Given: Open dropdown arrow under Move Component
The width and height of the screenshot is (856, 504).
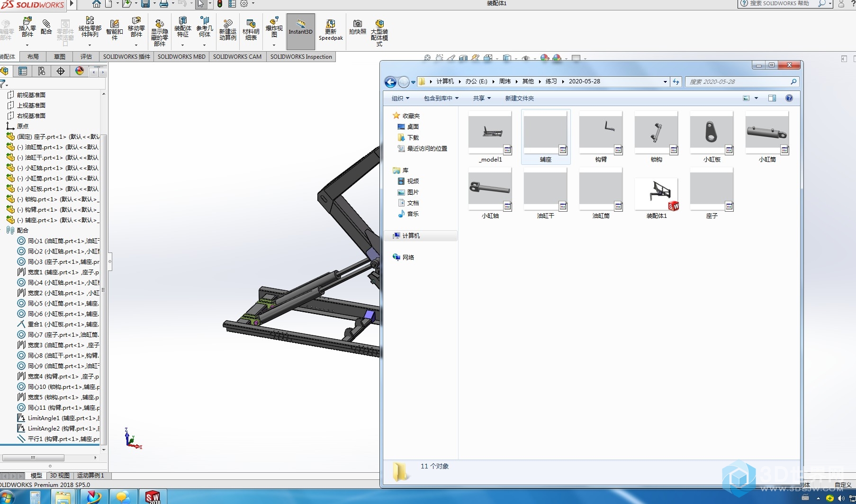Looking at the screenshot, I should click(136, 45).
